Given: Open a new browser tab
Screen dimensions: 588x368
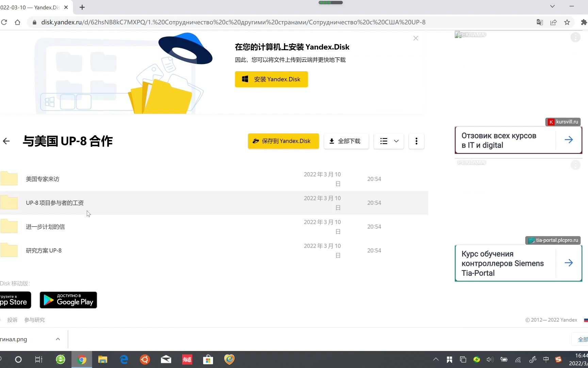Looking at the screenshot, I should pyautogui.click(x=82, y=7).
